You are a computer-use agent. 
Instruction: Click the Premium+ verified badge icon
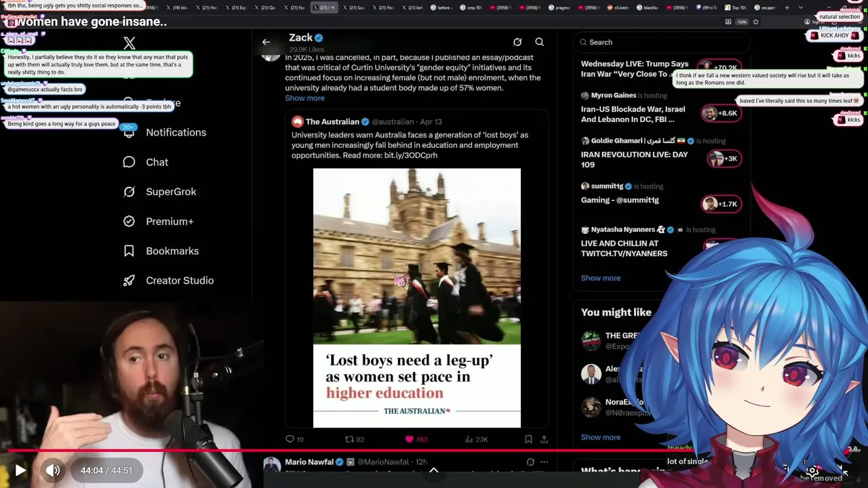pos(129,221)
